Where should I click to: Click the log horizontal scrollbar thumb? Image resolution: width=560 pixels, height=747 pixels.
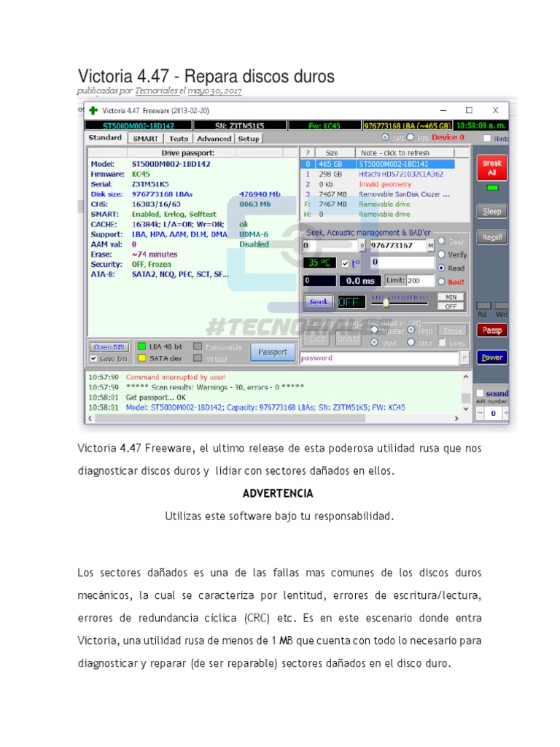(230, 418)
